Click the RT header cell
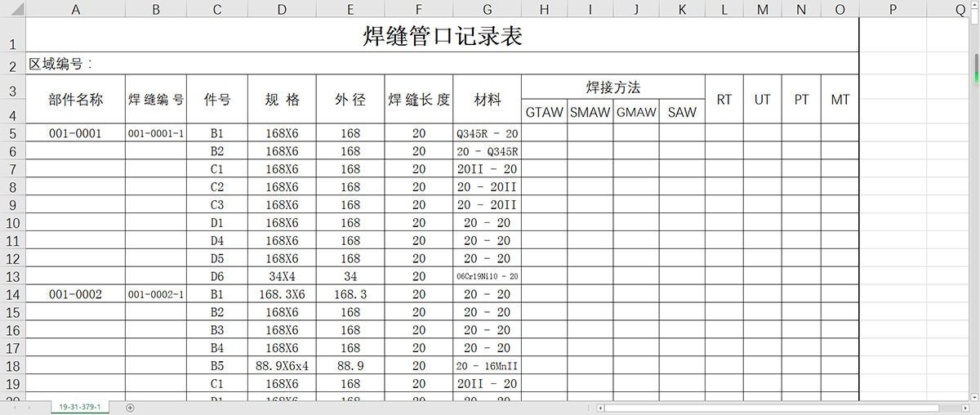This screenshot has height=415, width=980. 724,99
